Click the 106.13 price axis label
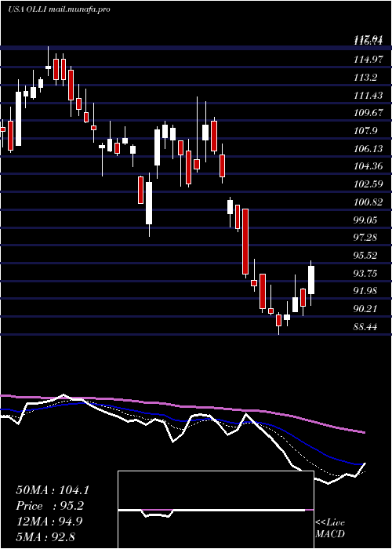This screenshot has height=549, width=392. pyautogui.click(x=368, y=149)
